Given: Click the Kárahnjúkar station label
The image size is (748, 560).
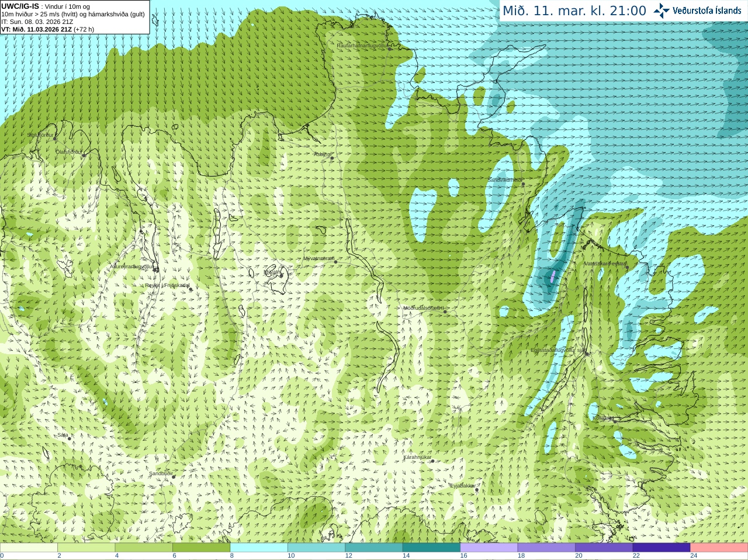Looking at the screenshot, I should [x=417, y=457].
